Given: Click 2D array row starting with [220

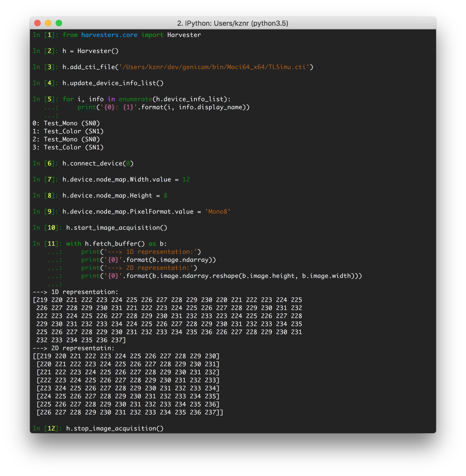Looking at the screenshot, I should [128, 364].
